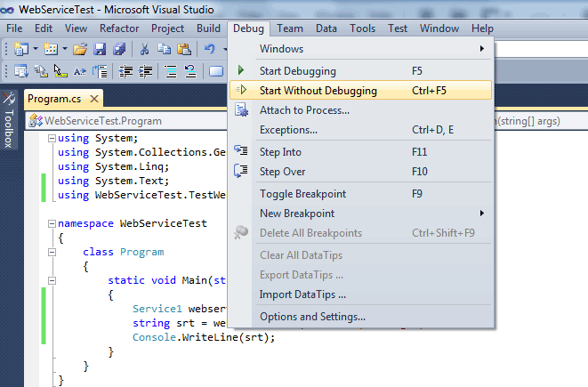The width and height of the screenshot is (588, 387).
Task: Cut selection with the scissors icon
Action: [x=144, y=49]
